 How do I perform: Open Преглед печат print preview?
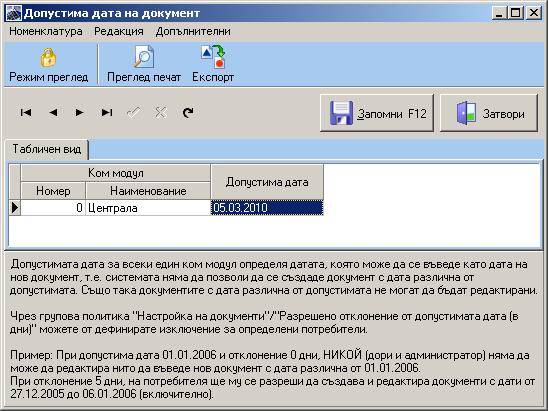144,57
